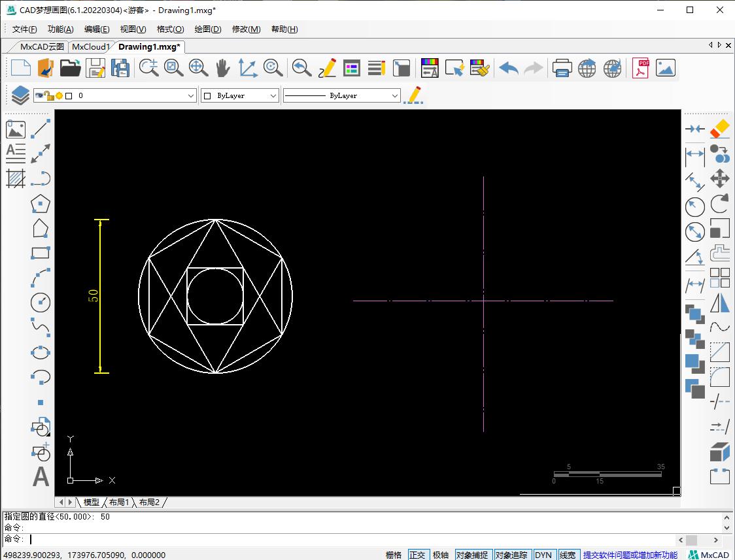
Task: Click the Print icon in the toolbar
Action: [x=562, y=67]
